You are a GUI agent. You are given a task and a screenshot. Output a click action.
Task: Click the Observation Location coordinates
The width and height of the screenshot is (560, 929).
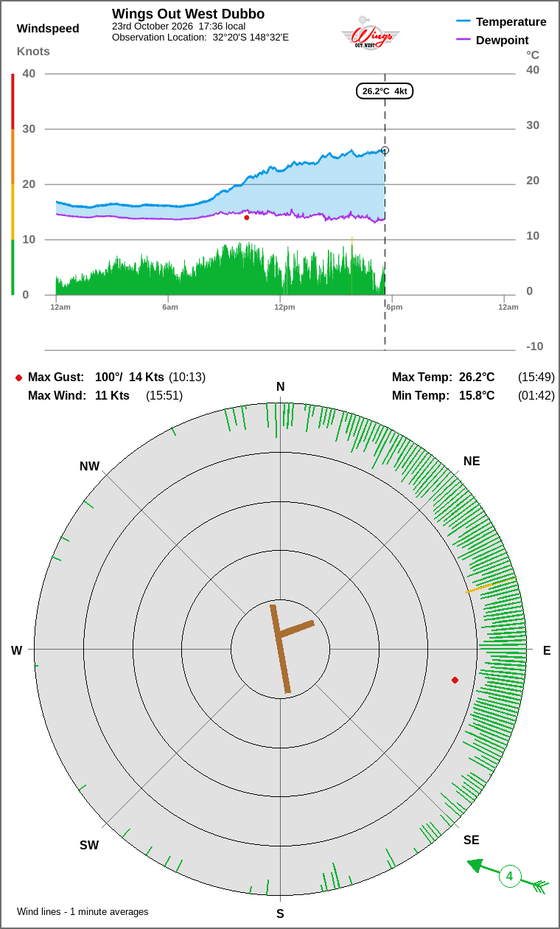pos(251,37)
